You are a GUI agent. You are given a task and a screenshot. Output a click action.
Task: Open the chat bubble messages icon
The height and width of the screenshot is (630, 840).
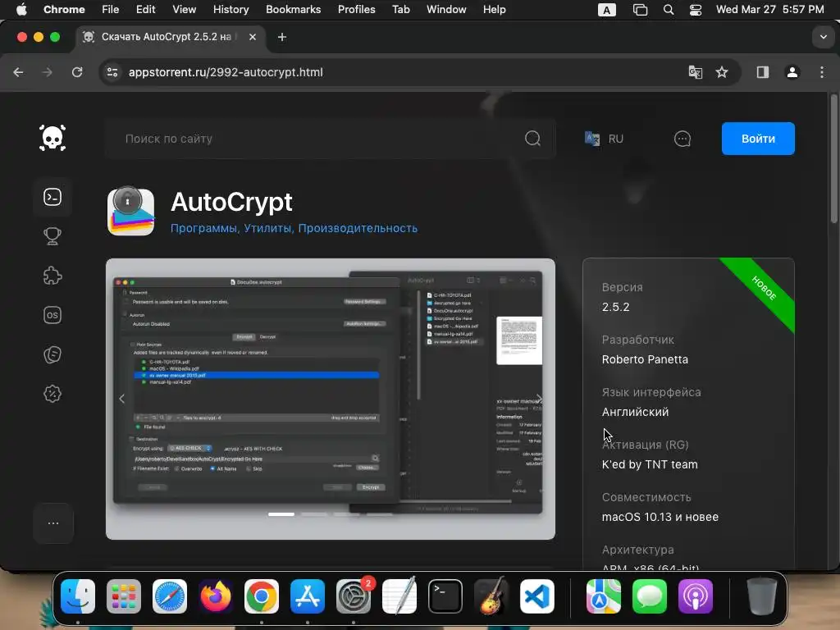(682, 139)
